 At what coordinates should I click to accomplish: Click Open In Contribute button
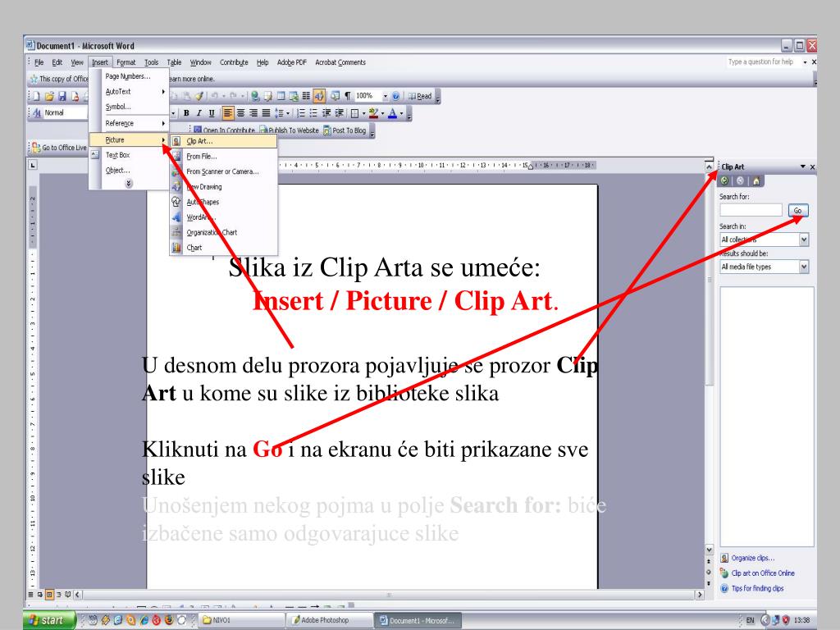pos(224,130)
